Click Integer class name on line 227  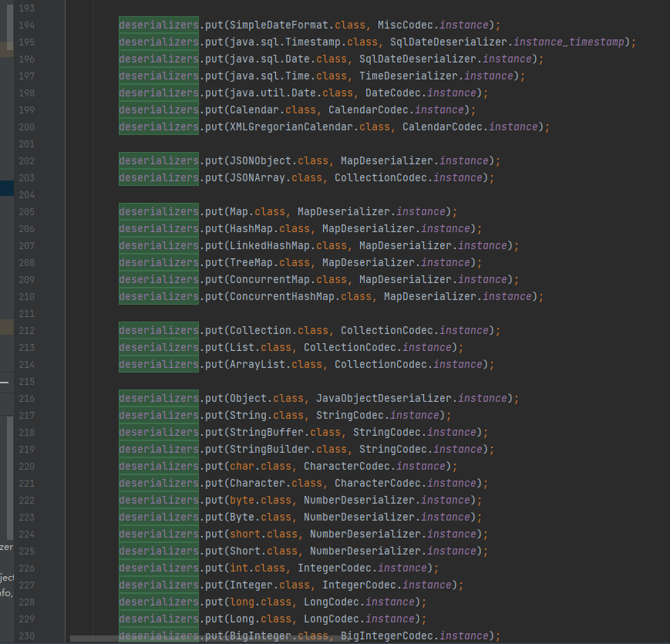click(x=251, y=585)
